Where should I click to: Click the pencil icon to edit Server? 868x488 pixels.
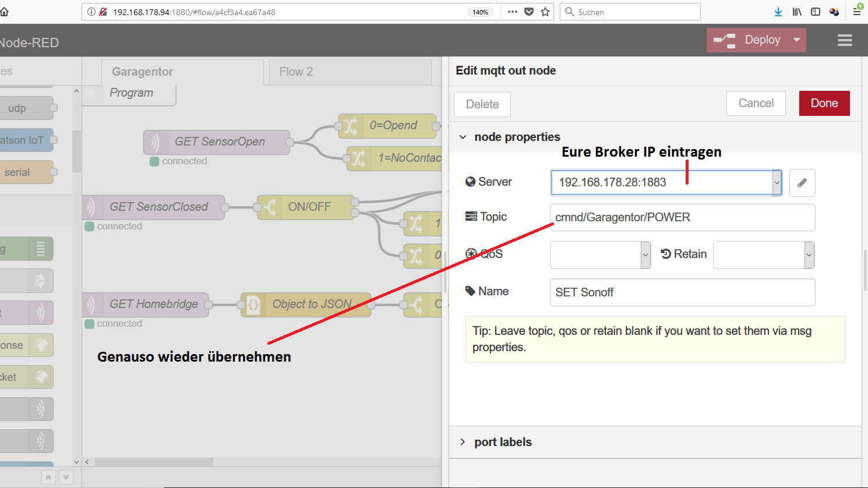802,183
